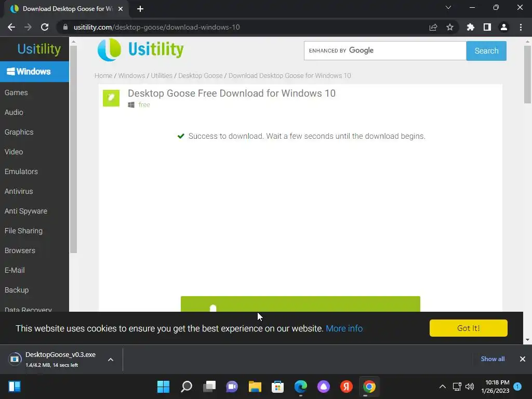Open the Yandex browser taskbar icon
This screenshot has height=399, width=532.
347,387
